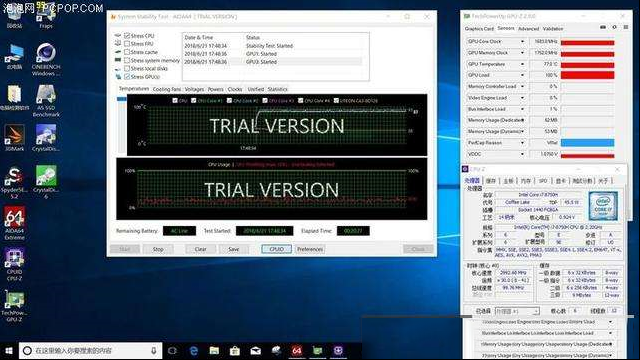This screenshot has height=360, width=640.
Task: Open the Memory Controller Load dropdown
Action: click(x=522, y=87)
